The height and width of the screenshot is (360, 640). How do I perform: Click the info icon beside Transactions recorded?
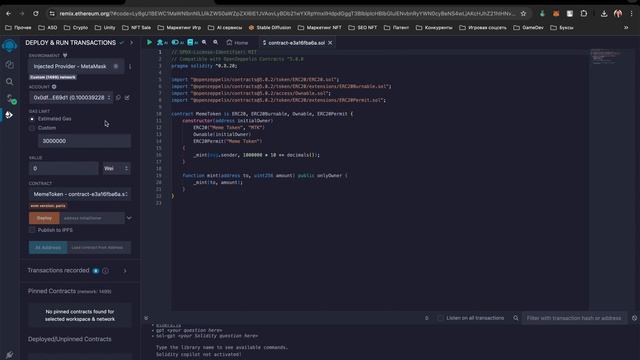coord(106,271)
